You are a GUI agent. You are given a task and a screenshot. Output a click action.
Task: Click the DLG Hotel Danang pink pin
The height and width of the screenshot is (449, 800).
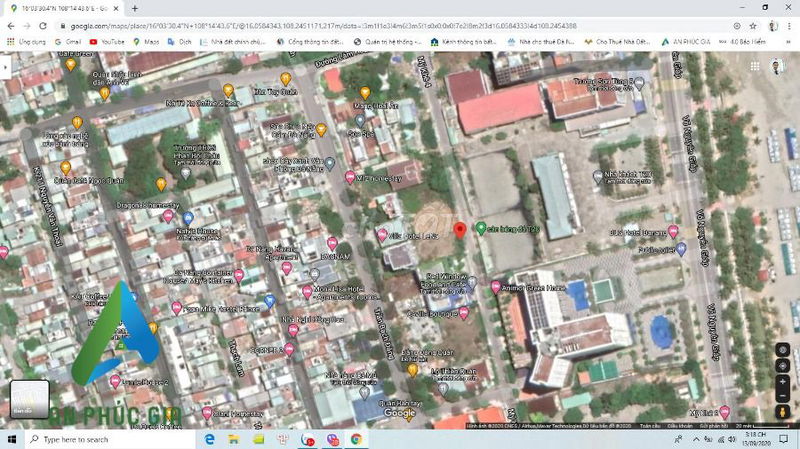tap(673, 232)
